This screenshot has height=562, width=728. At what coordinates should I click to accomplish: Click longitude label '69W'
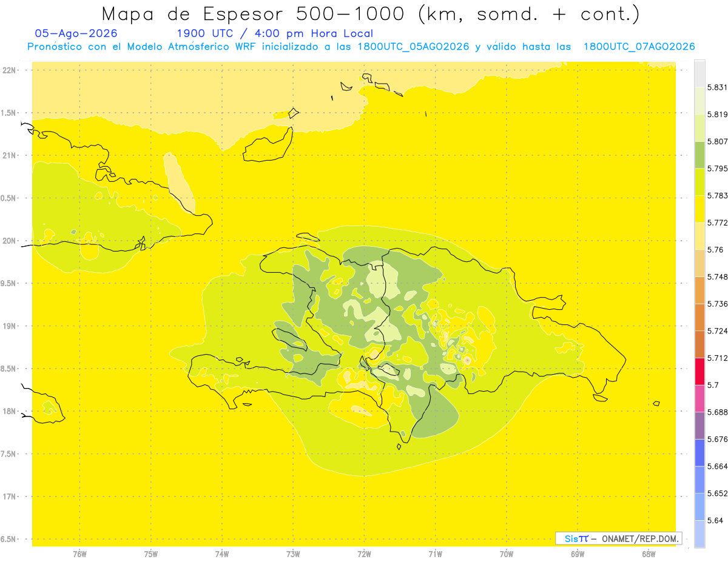pyautogui.click(x=578, y=554)
